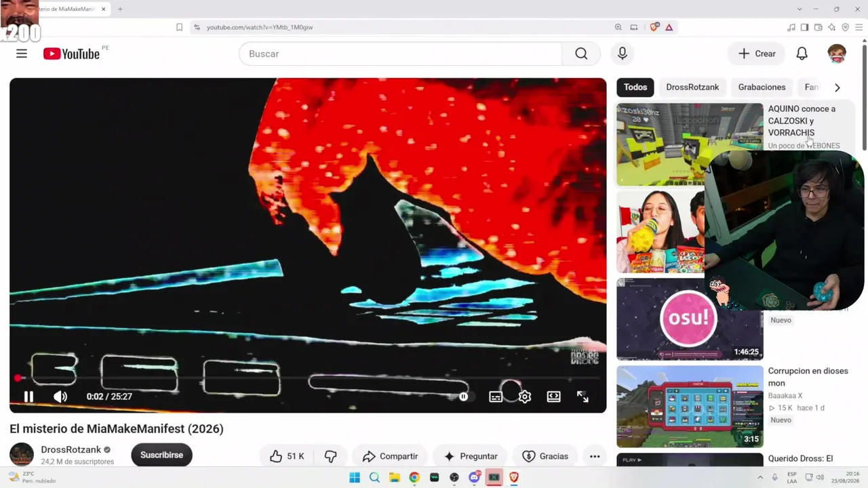Open Brave Shields lion icon
The width and height of the screenshot is (868, 488).
[x=654, y=27]
